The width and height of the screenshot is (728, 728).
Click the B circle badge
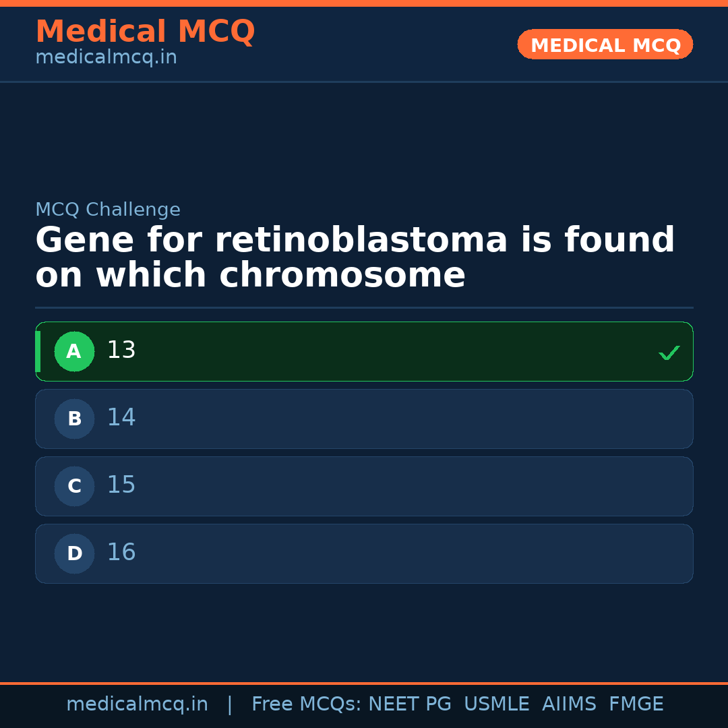[x=74, y=419]
